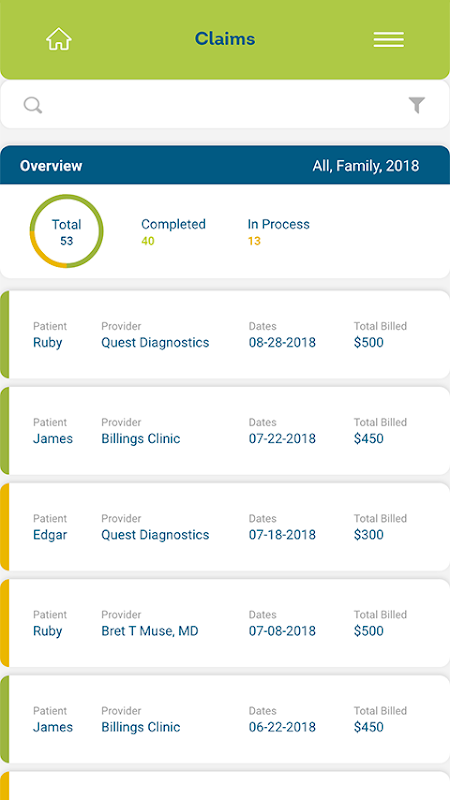Click the 'All, Family, 2018' filter summary
The width and height of the screenshot is (450, 800).
(365, 166)
